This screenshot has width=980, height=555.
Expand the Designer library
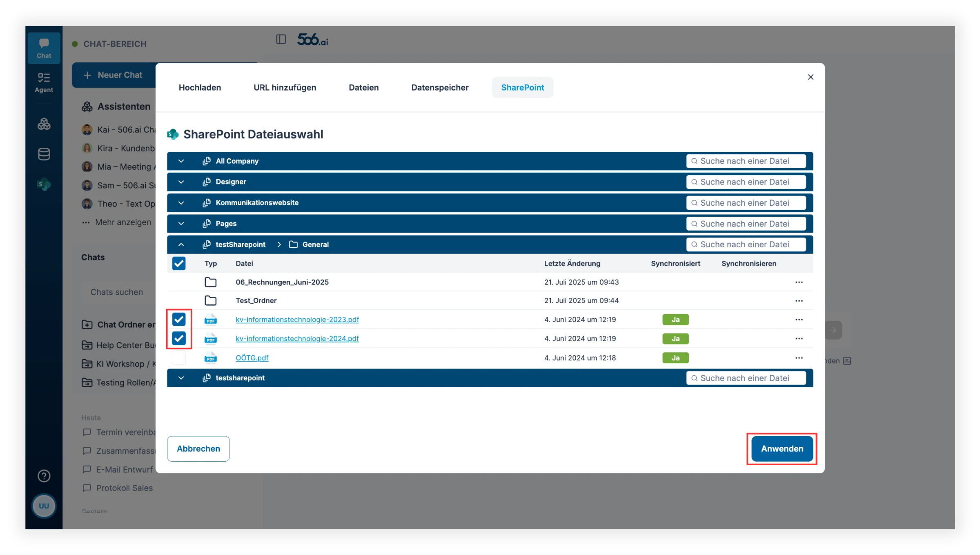click(x=181, y=182)
